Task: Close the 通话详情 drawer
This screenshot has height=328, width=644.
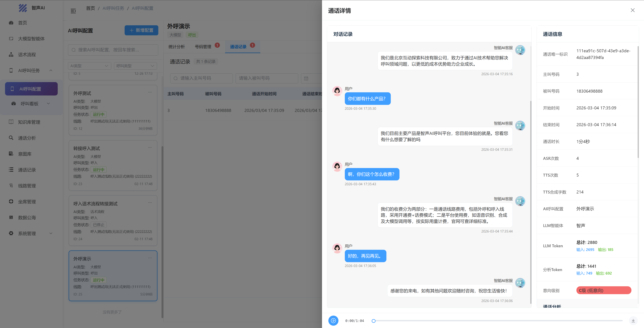Action: [632, 10]
